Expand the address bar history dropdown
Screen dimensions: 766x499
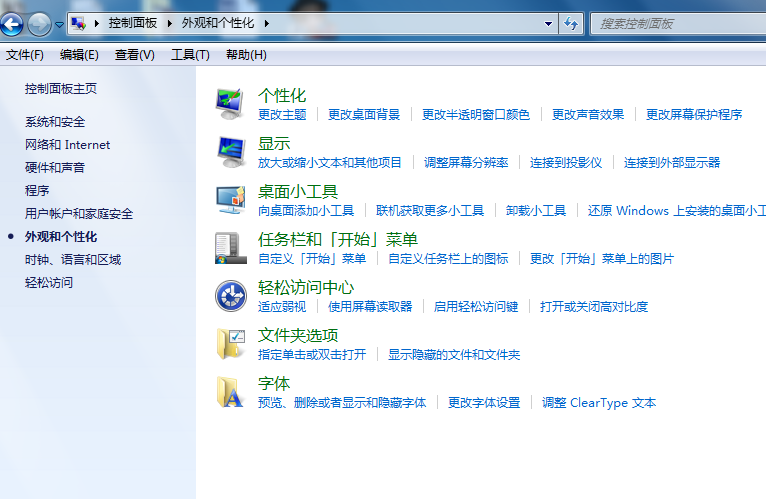pos(548,23)
